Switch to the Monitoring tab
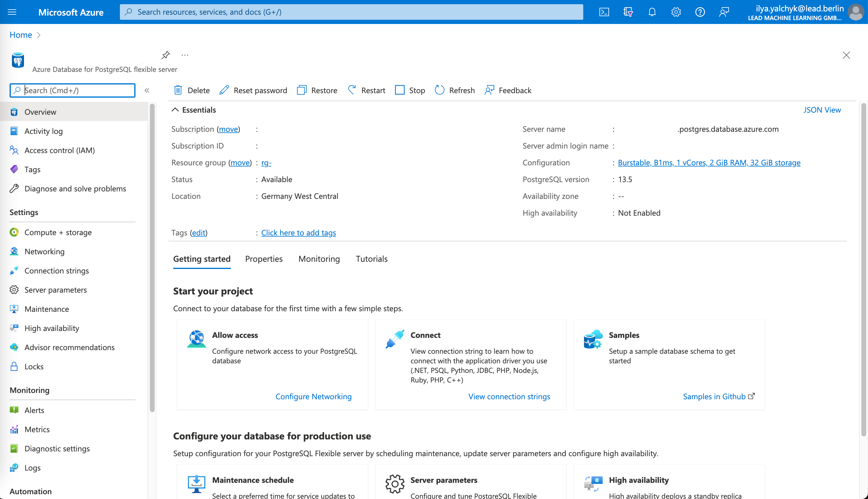 319,259
